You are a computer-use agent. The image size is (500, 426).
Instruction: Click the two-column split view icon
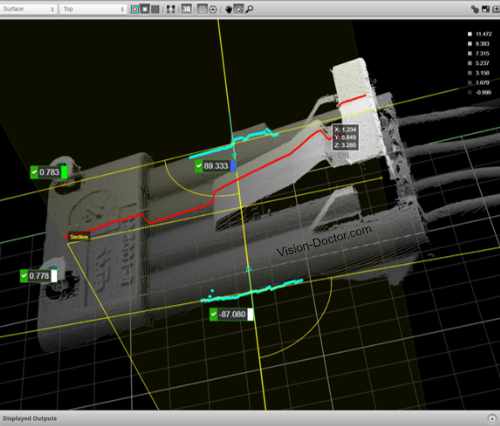pos(171,9)
